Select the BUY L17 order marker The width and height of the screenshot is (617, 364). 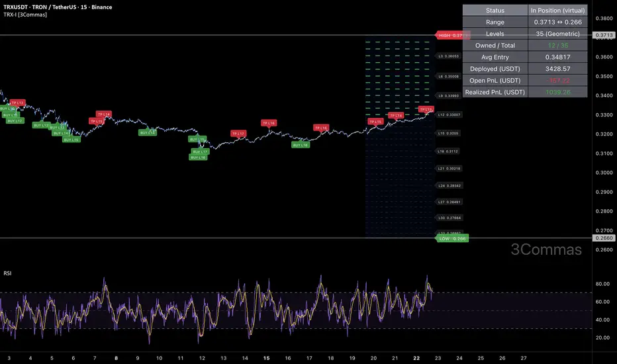click(x=201, y=152)
